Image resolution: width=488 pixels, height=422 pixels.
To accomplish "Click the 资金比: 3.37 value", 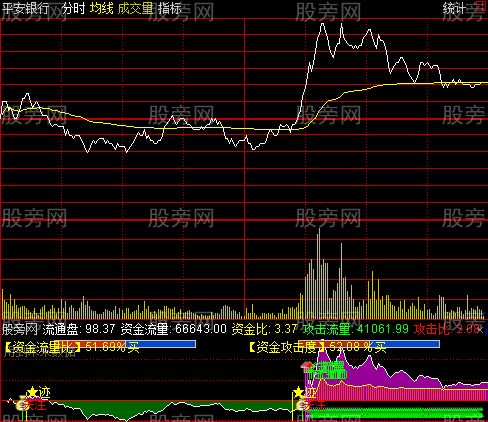I will coord(264,329).
